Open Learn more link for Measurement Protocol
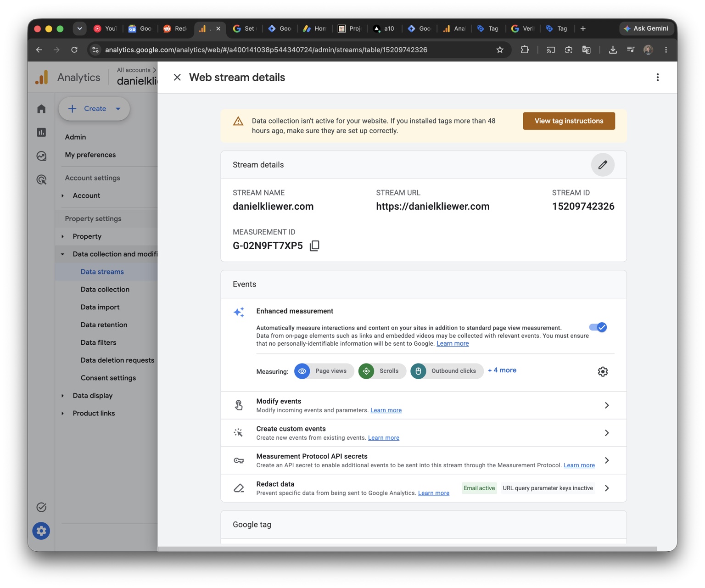The image size is (705, 588). pos(579,465)
